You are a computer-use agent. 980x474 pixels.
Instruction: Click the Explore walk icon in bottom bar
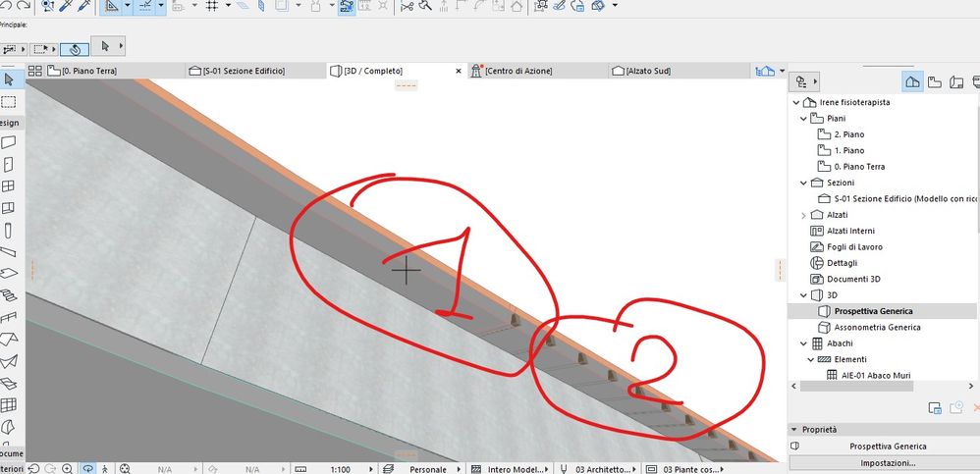click(x=105, y=468)
